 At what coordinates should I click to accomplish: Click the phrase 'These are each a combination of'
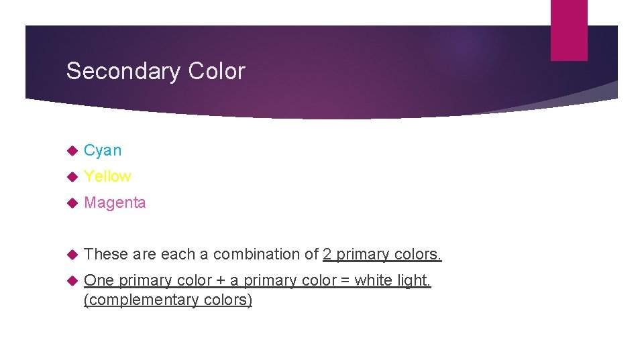(201, 255)
